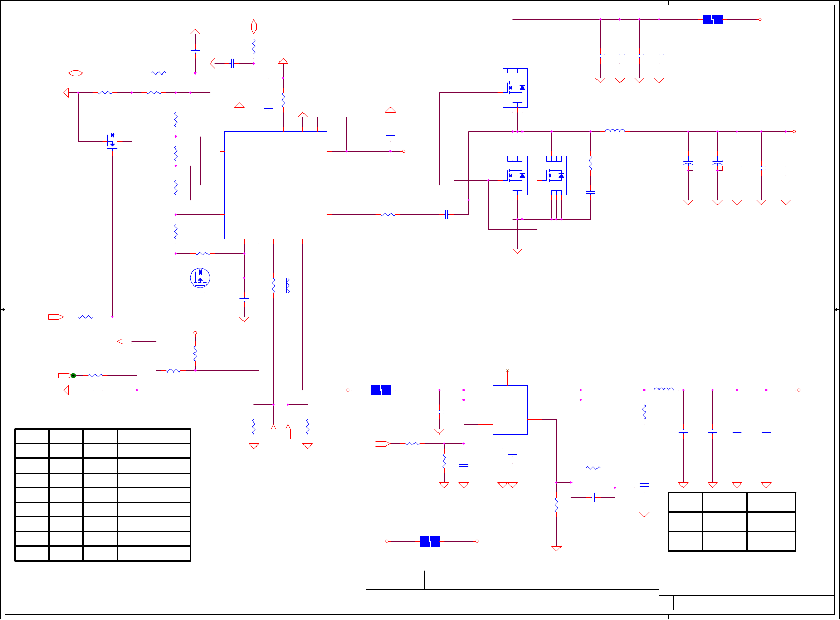Viewport: 840px width, 620px height.
Task: Select the right low-side MOSFET of the pair
Action: [x=554, y=176]
